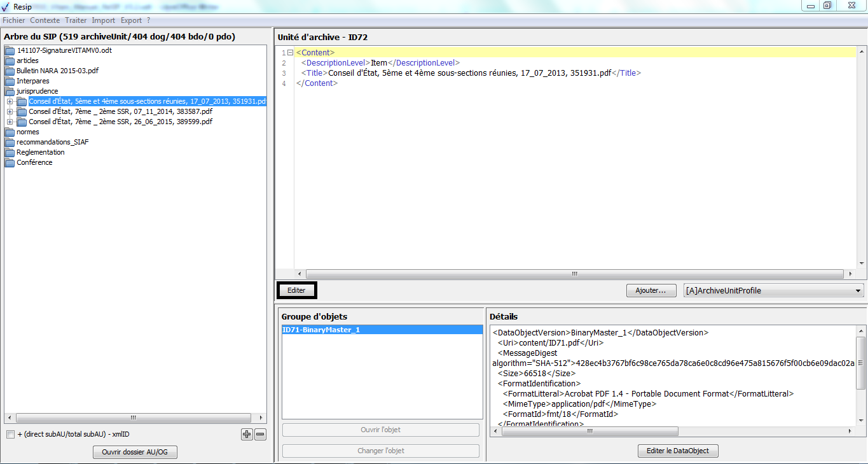The image size is (868, 464).
Task: Click the recommandations_SIAF folder icon
Action: point(10,143)
